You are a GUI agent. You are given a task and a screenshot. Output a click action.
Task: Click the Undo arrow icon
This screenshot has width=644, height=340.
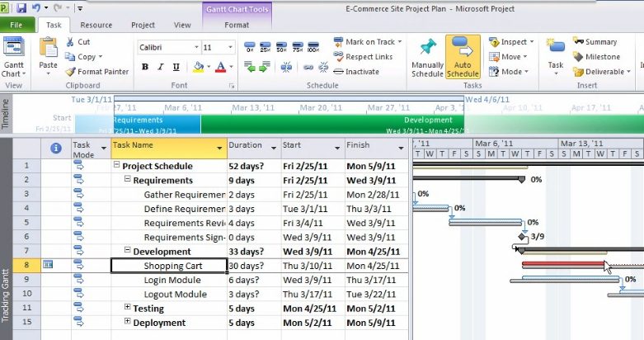pyautogui.click(x=36, y=7)
